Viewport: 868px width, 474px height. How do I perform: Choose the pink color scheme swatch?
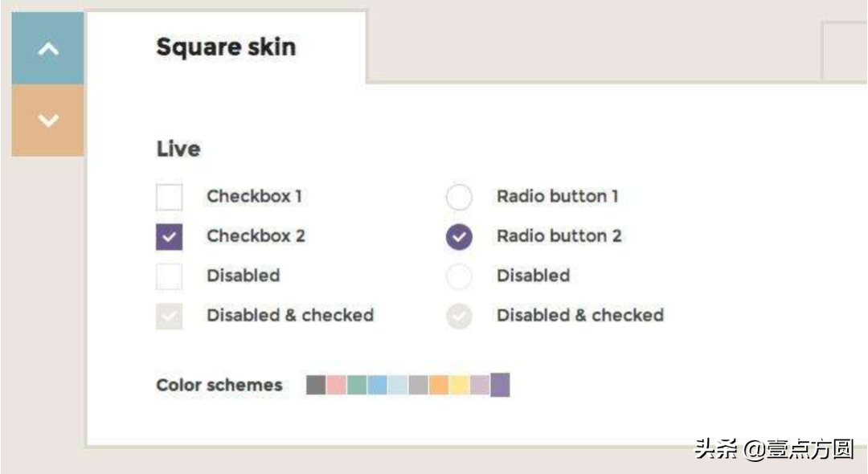[x=337, y=385]
